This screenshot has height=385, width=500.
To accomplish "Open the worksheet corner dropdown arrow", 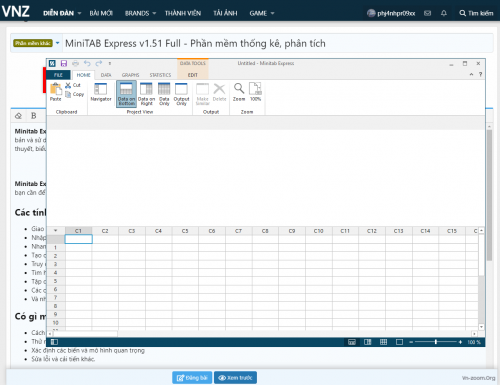I will (56, 231).
